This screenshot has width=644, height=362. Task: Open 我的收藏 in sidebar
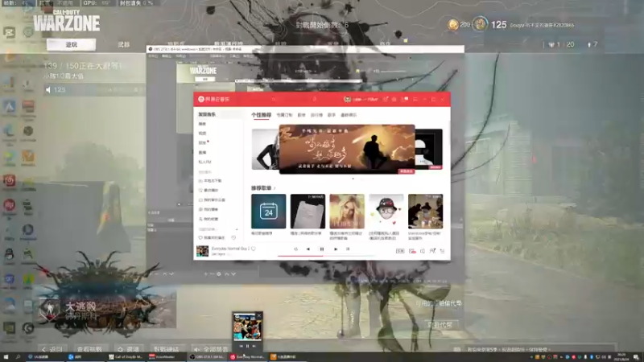click(x=208, y=219)
